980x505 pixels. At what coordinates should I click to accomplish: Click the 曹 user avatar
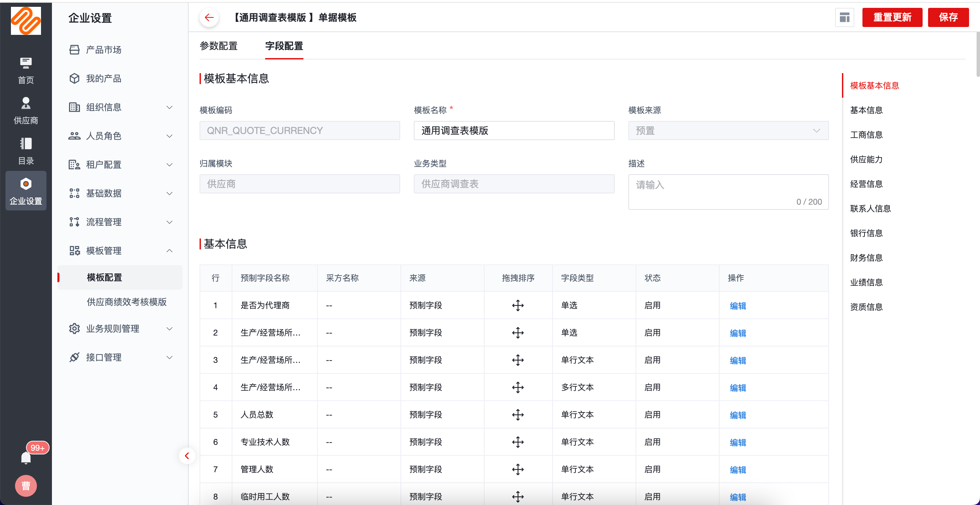26,486
